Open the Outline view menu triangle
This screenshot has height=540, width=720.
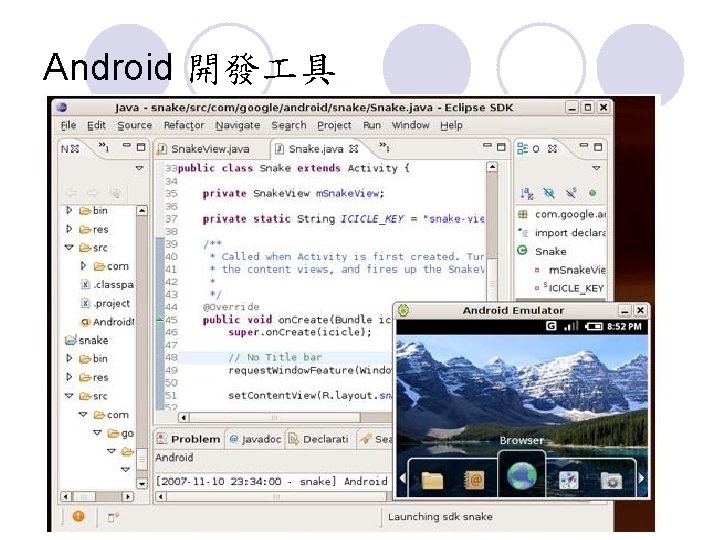[x=596, y=168]
